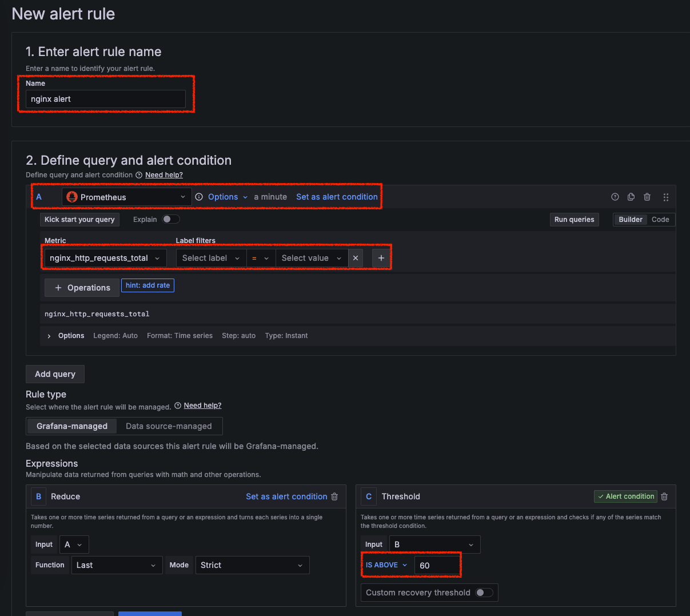Click the 'Format: Time series' option text
The image size is (690, 616).
coord(180,336)
